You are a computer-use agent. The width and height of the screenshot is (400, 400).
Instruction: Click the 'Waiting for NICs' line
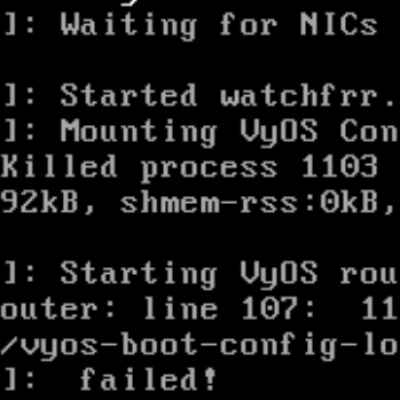tap(190, 26)
